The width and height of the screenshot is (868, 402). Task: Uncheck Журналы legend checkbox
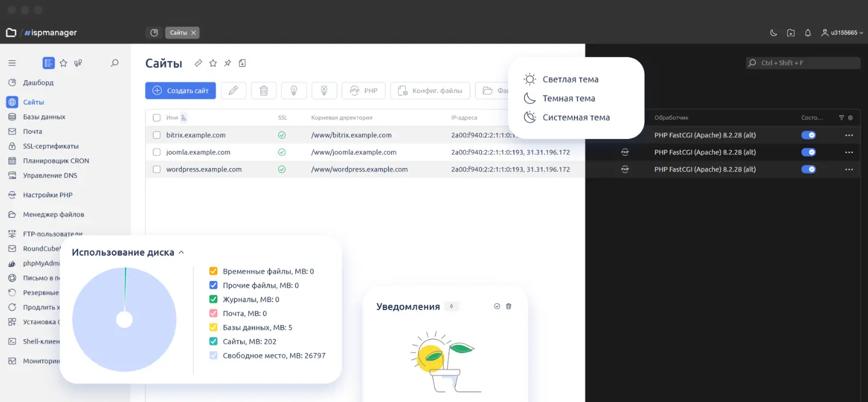click(x=213, y=299)
